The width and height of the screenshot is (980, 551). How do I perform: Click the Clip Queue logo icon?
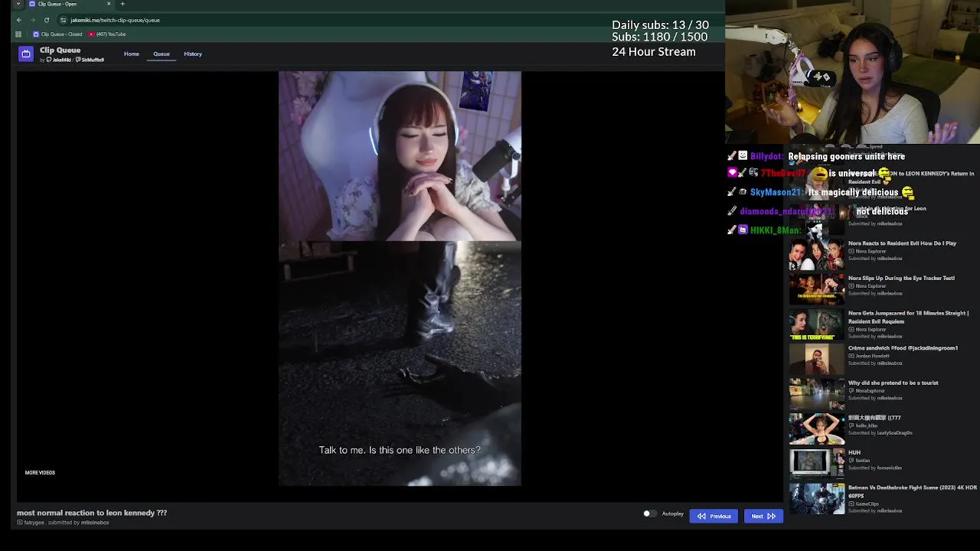tap(26, 54)
